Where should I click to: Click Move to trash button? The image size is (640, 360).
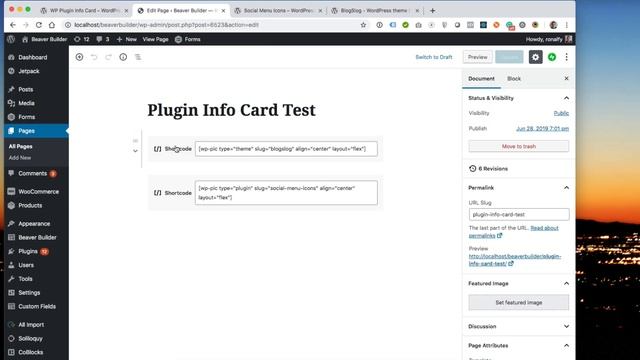click(519, 146)
